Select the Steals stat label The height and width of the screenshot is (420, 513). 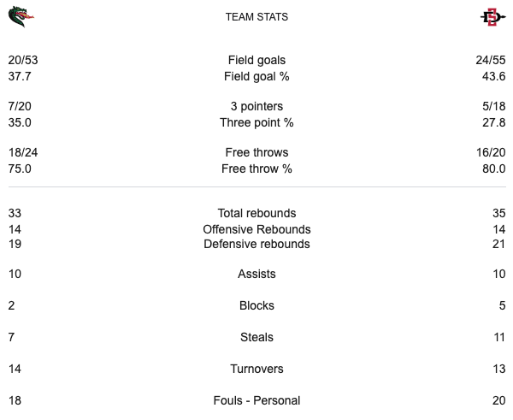[256, 338]
